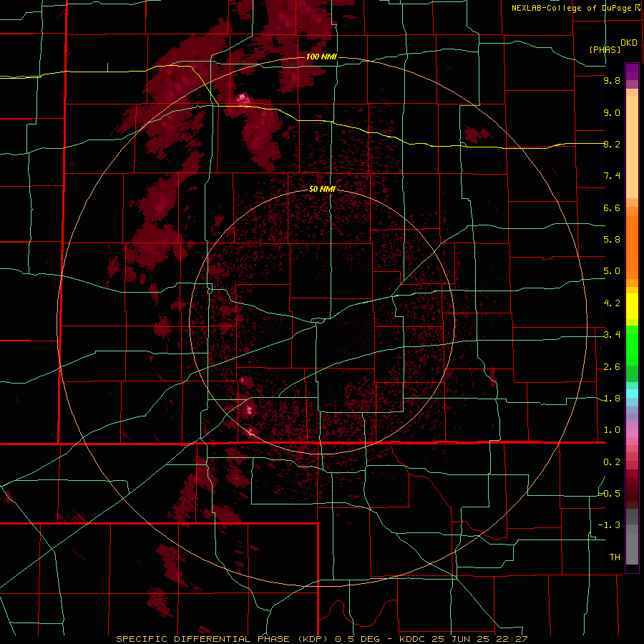Pick the purple top segment of the color bar

[x=632, y=72]
